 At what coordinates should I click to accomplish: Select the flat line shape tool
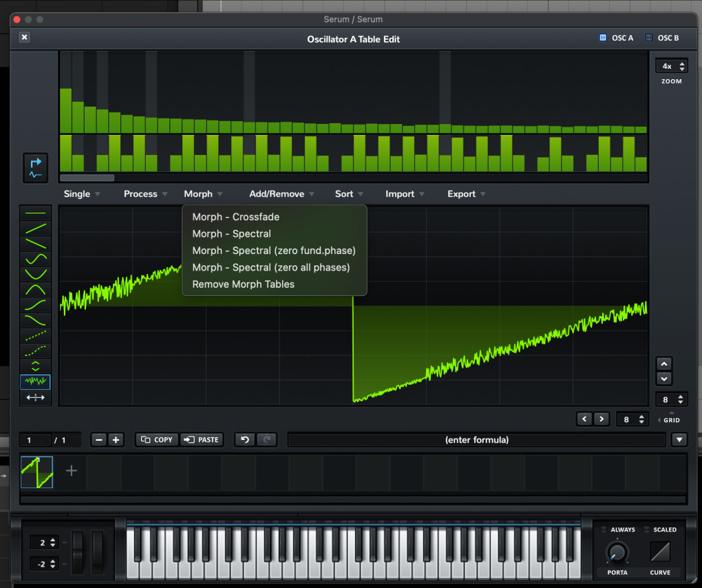pos(35,213)
